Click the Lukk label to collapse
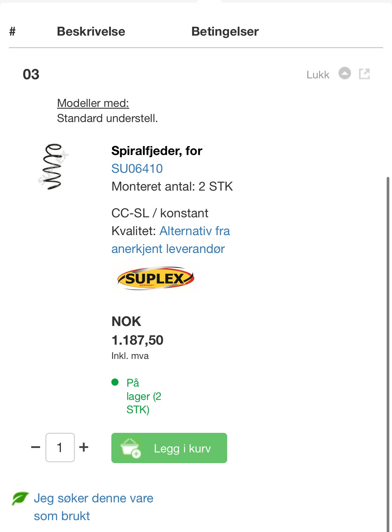Screen dimensions: 392x532 pos(318,75)
